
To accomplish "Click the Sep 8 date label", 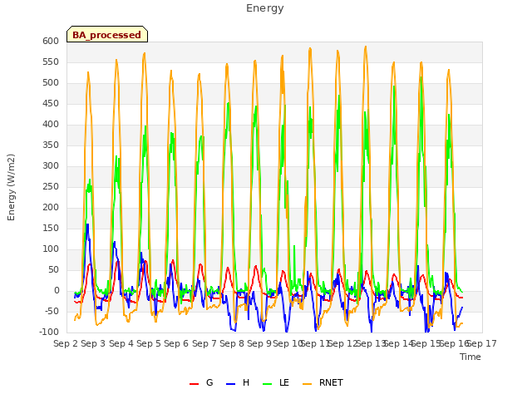I will point(232,343).
